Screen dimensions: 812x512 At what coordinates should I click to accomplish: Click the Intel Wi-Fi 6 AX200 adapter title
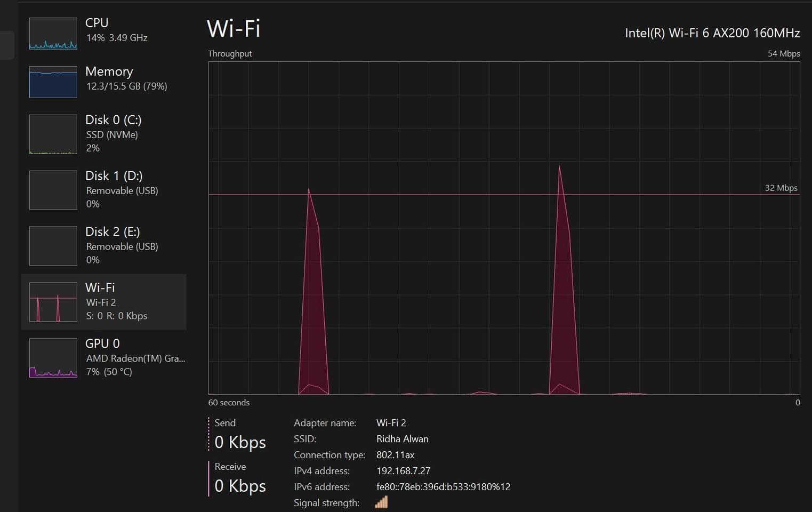coord(712,33)
